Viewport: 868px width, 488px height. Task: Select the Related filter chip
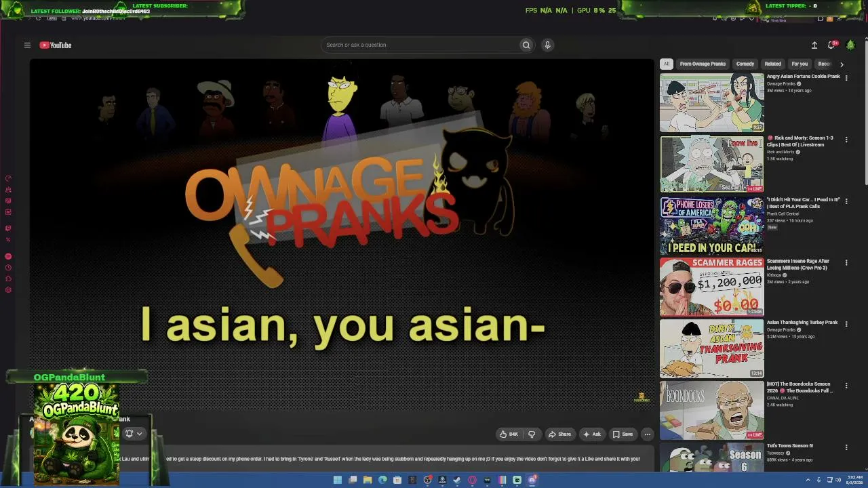(773, 64)
